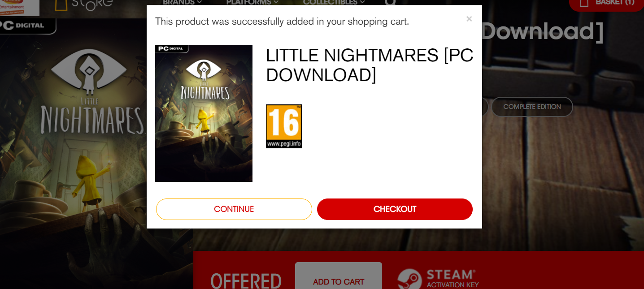This screenshot has width=644, height=289.
Task: Click the Steam logo icon
Action: coord(409,279)
